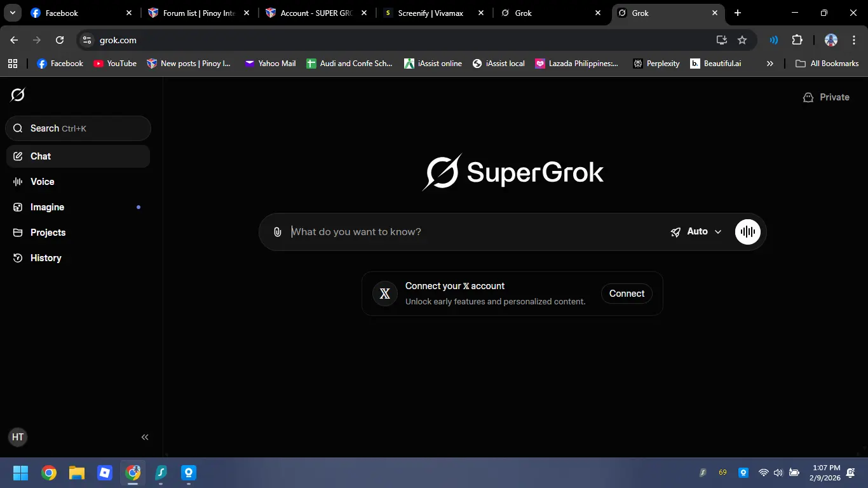The width and height of the screenshot is (868, 488).
Task: Open File Explorer from taskbar
Action: point(77,473)
